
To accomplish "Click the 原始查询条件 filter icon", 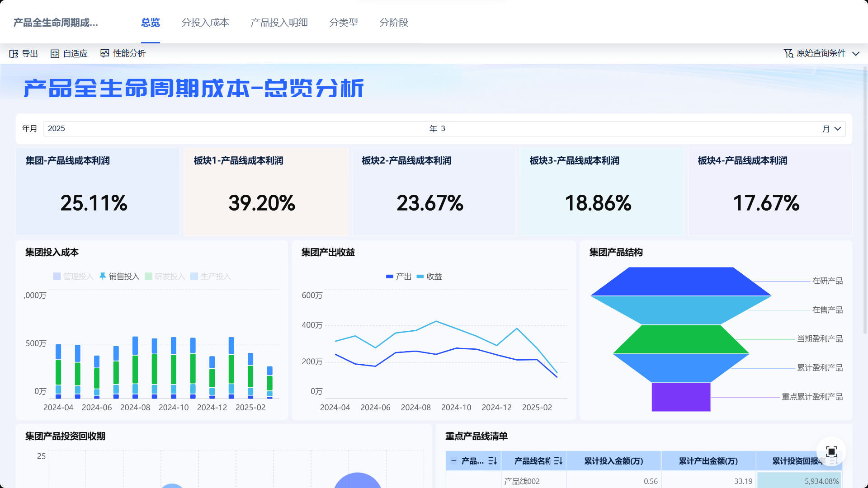I will pyautogui.click(x=788, y=53).
